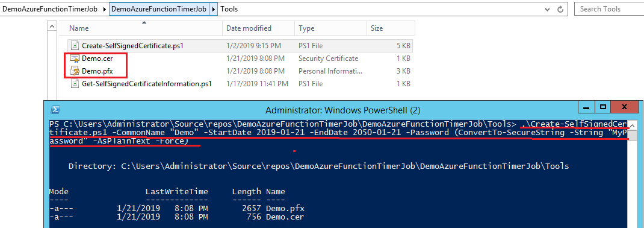Select Create-SelfSignedCertificate.ps1 file name
Image resolution: width=644 pixels, height=228 pixels.
tap(132, 46)
